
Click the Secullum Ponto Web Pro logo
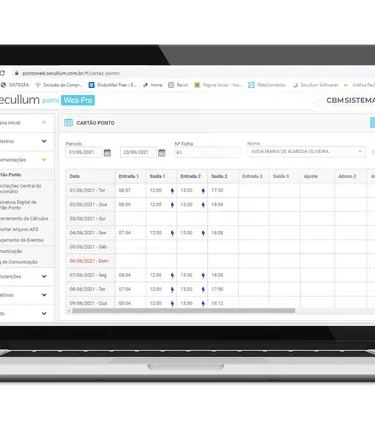point(47,100)
